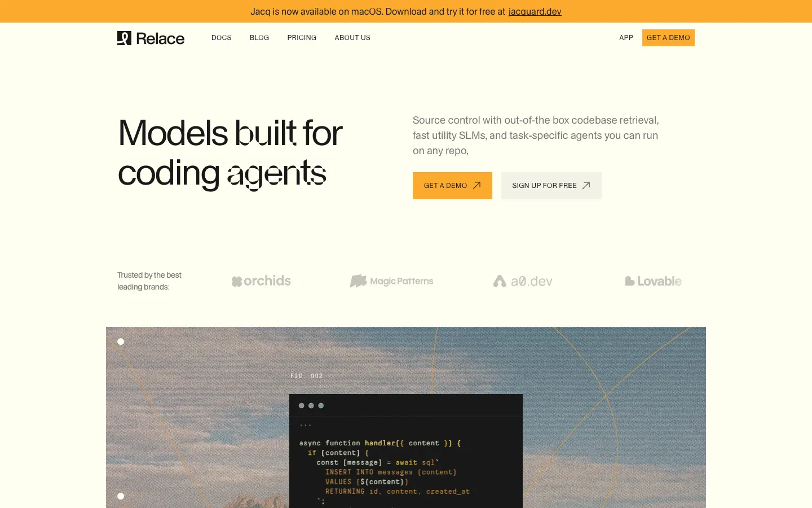Screen dimensions: 812x508
Task: Click the arrow icon on GET A DEMO
Action: click(x=476, y=185)
